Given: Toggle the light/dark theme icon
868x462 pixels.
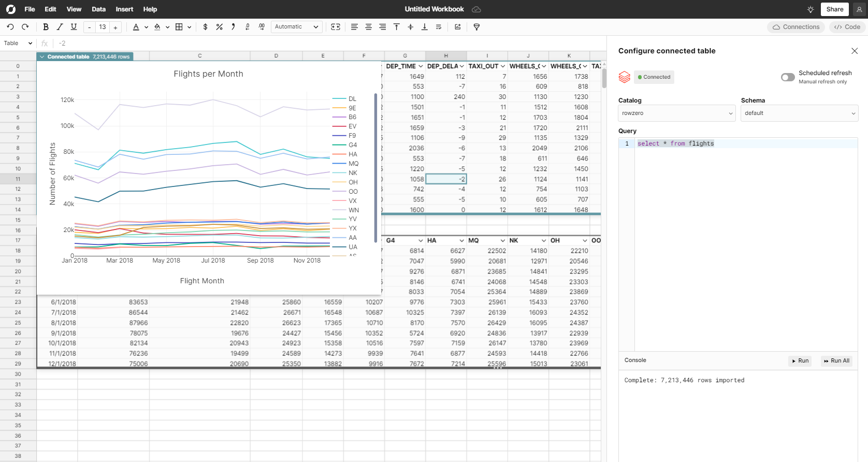Looking at the screenshot, I should (811, 9).
